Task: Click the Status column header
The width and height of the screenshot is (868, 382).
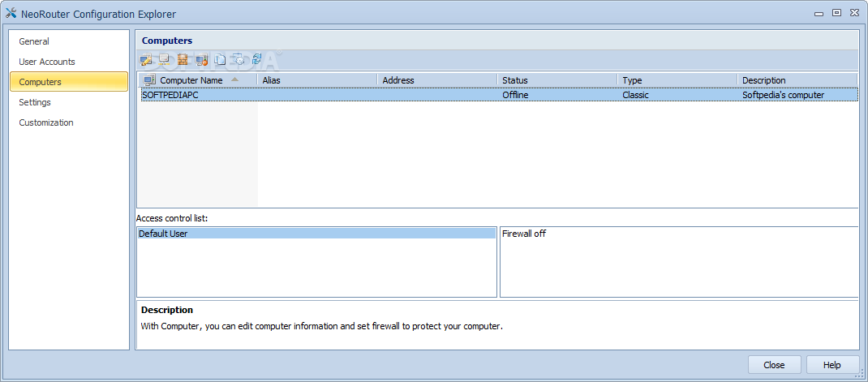Action: [557, 80]
